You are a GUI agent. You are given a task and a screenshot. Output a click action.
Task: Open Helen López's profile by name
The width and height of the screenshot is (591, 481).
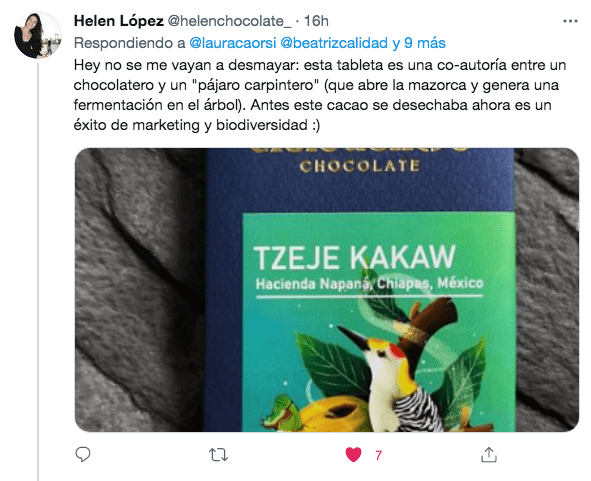[119, 21]
